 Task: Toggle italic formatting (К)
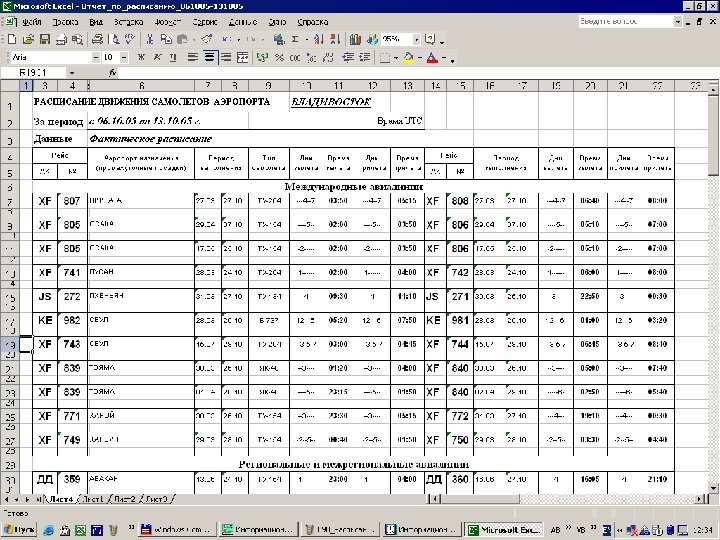tap(157, 57)
